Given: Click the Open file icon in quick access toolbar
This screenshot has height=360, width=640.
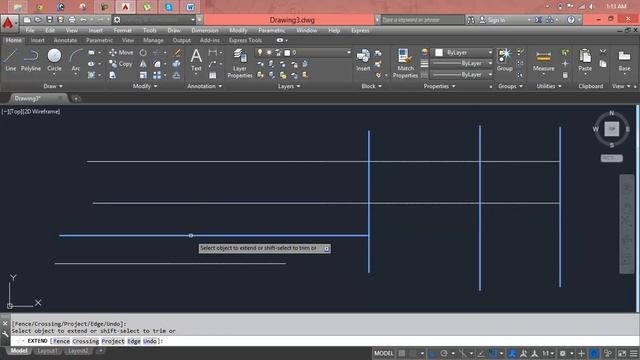Looking at the screenshot, I should tap(38, 20).
